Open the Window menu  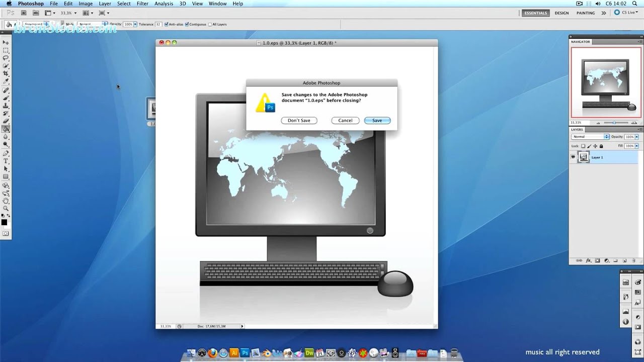[217, 4]
